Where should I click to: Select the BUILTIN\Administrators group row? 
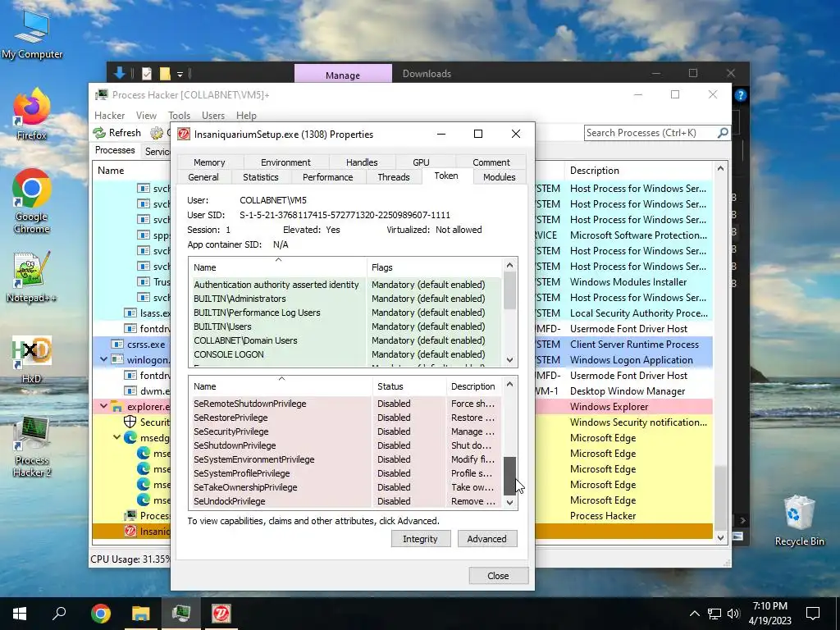pos(345,299)
